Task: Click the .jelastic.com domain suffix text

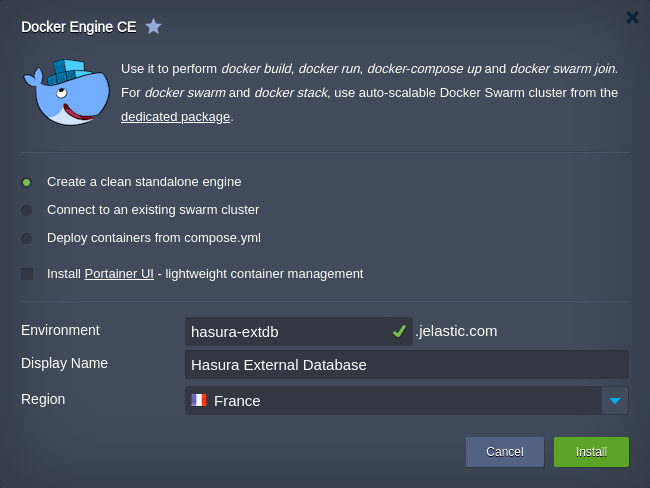Action: pos(456,331)
